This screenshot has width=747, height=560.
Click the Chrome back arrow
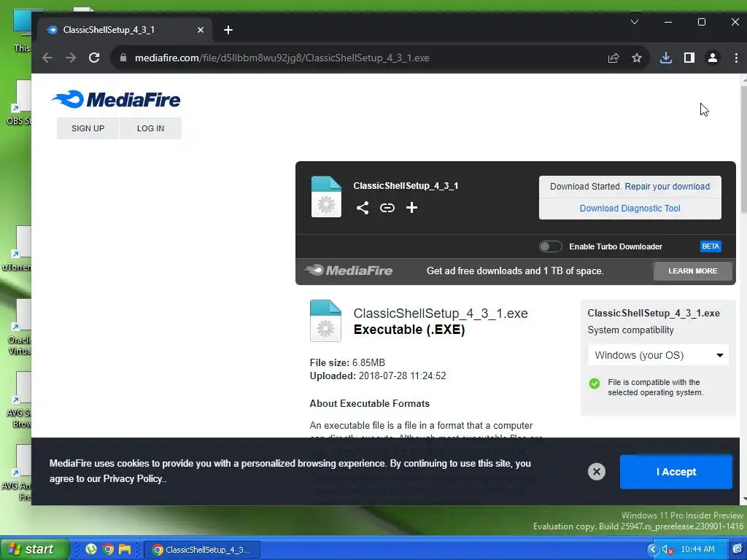click(47, 58)
